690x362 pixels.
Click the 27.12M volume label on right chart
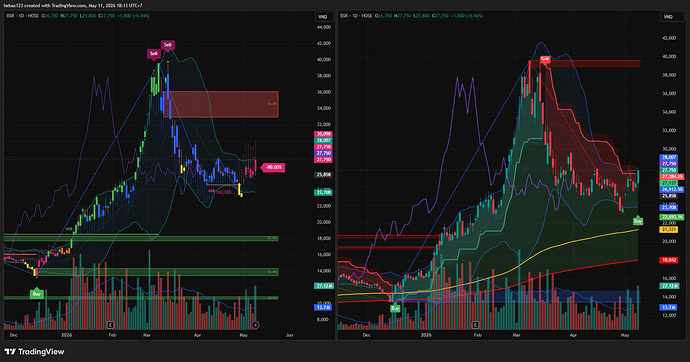click(669, 286)
